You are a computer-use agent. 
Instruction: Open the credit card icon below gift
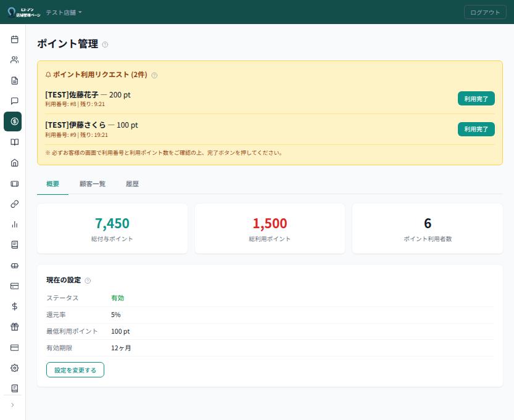(x=14, y=348)
